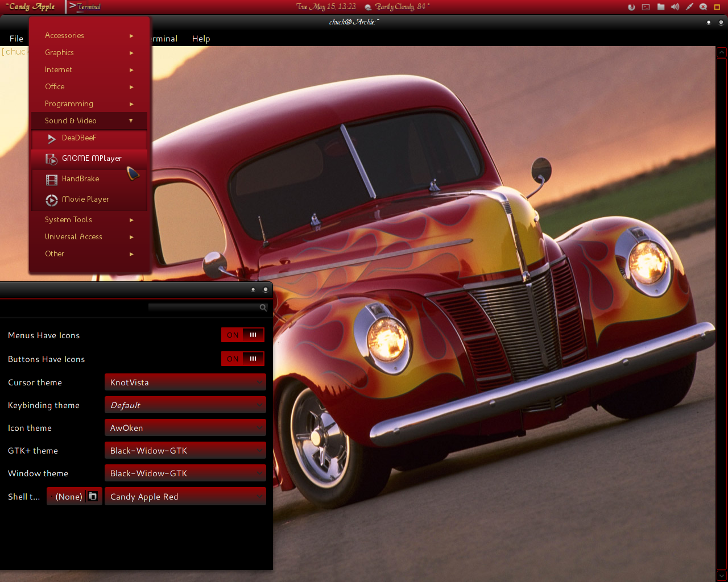Launch GNOME MPlayer from the menu
Viewport: 728px width, 582px height.
89,159
